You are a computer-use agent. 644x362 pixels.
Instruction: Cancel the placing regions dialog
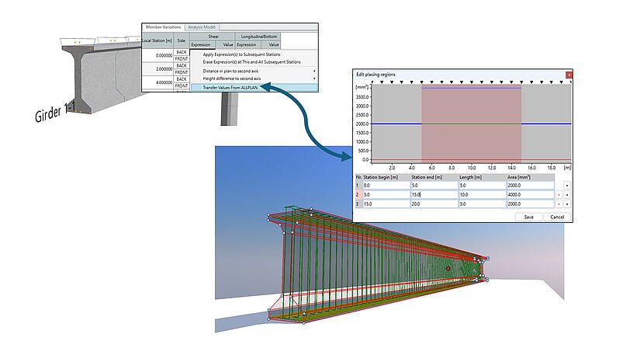tap(556, 217)
